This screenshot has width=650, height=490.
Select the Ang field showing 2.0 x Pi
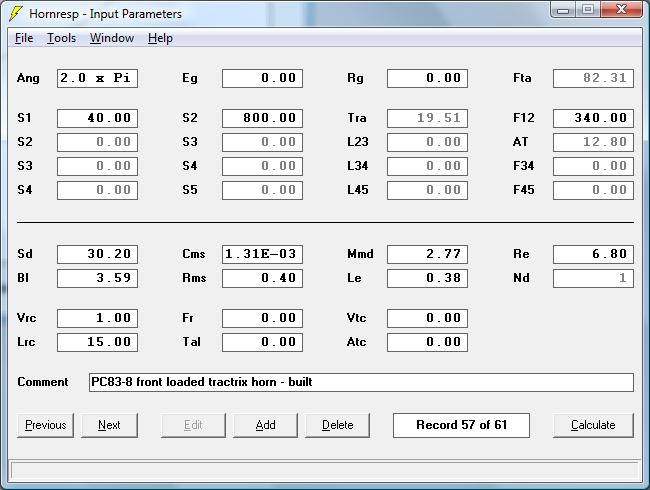tap(97, 78)
